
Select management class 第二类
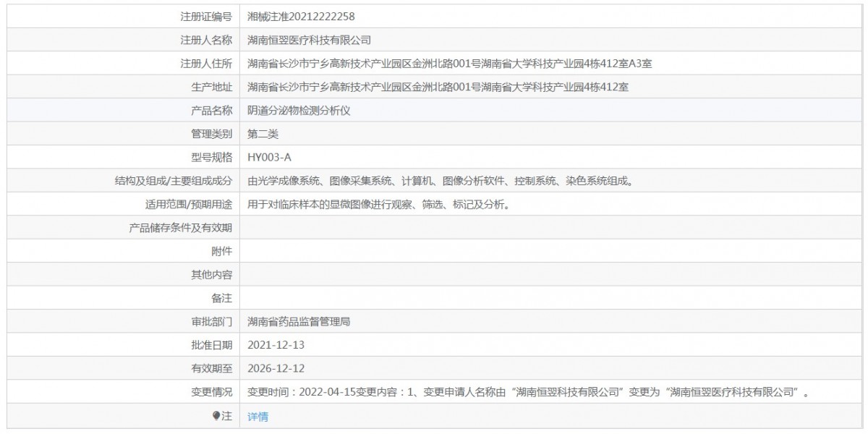coord(263,134)
